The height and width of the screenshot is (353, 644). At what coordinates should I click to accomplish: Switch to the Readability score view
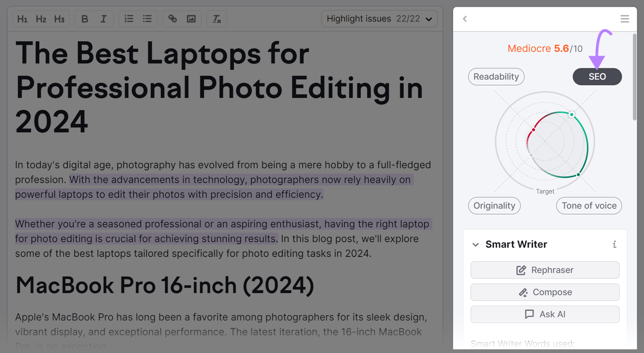(x=496, y=76)
